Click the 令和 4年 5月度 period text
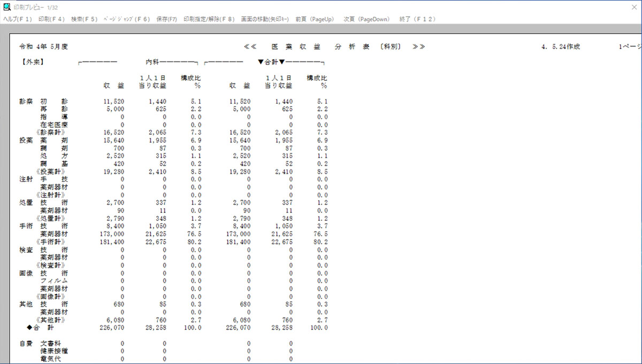The height and width of the screenshot is (364, 642). 43,47
